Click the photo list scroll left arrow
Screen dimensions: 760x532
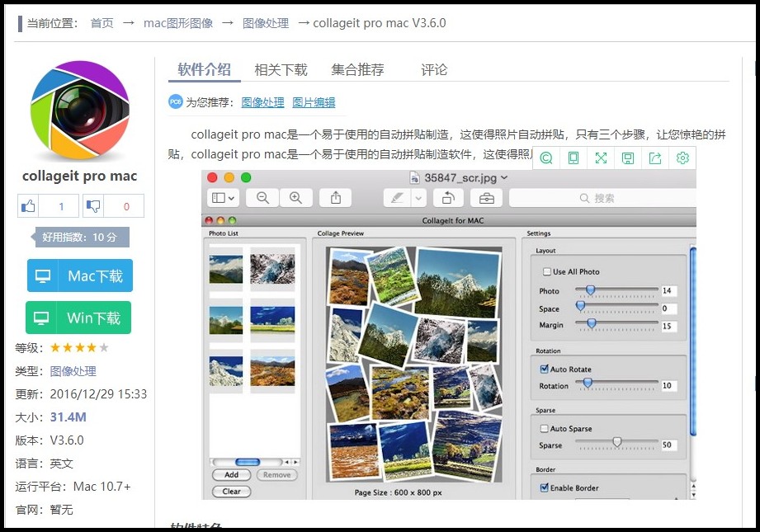[x=287, y=462]
